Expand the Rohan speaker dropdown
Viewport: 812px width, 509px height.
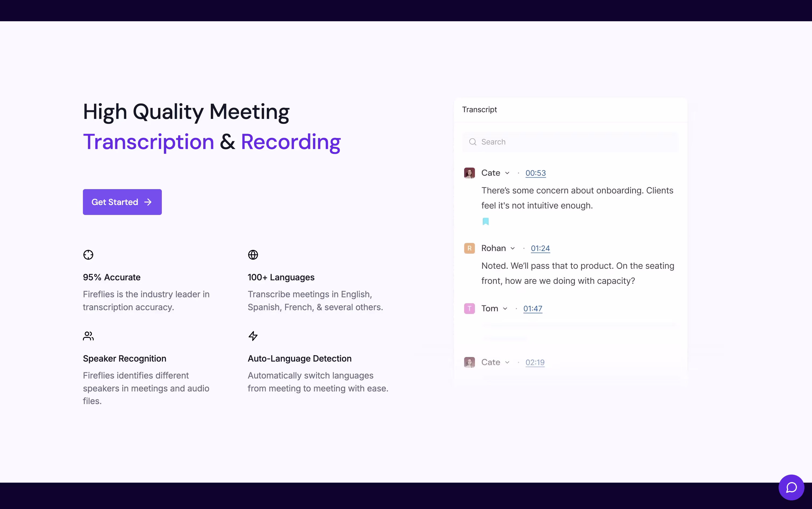(x=513, y=248)
